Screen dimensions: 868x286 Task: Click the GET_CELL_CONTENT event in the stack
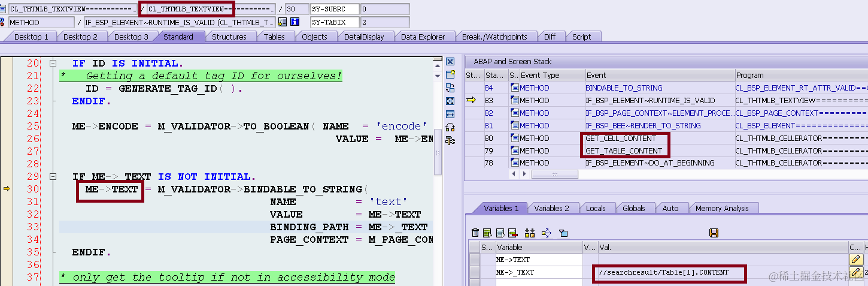621,138
